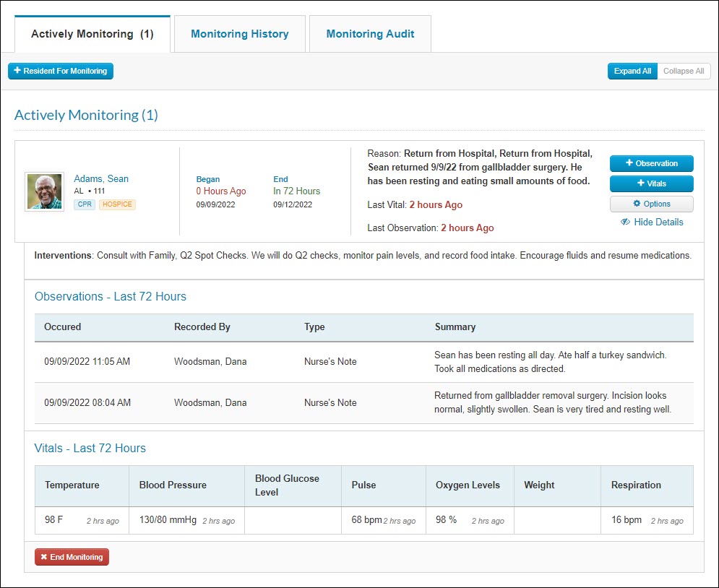Click the Recorded By column header
This screenshot has height=588, width=719.
pyautogui.click(x=202, y=327)
